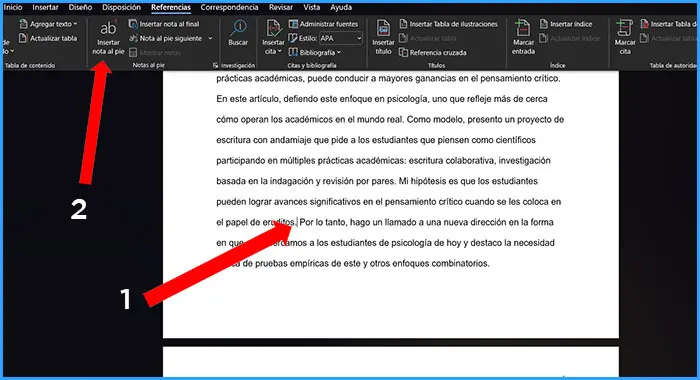The image size is (700, 380).
Task: Switch to the Revisar tab
Action: [x=281, y=8]
